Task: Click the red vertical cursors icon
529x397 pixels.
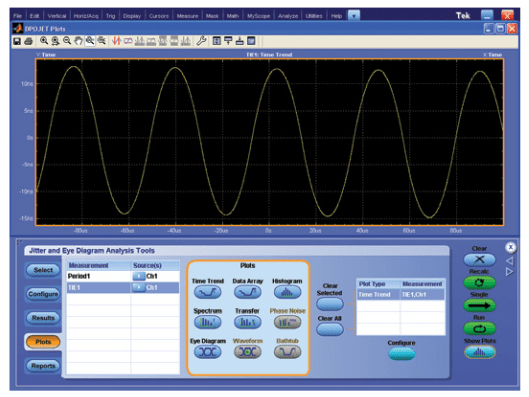Action: point(116,41)
